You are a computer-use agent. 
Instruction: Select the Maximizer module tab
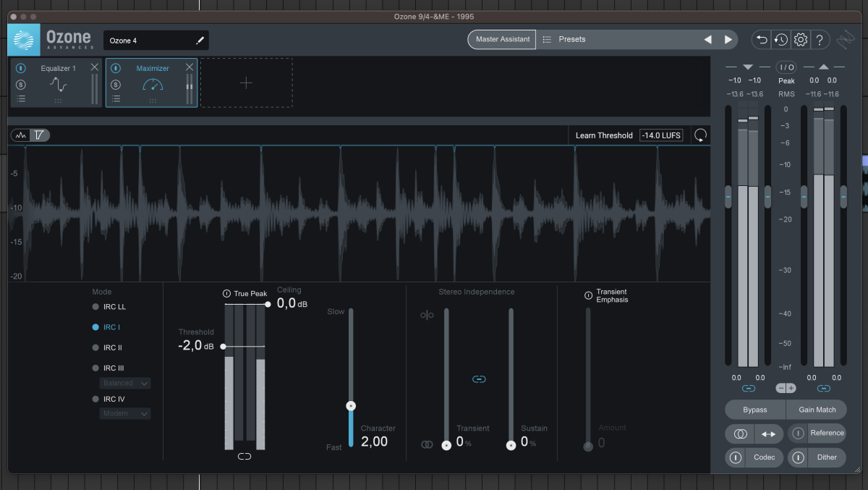click(x=152, y=83)
